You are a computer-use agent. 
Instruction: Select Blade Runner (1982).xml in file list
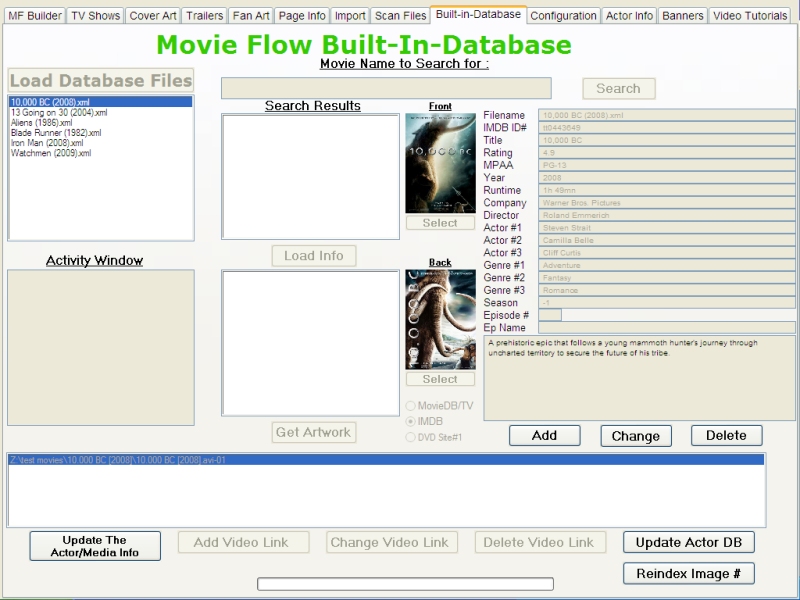click(56, 133)
